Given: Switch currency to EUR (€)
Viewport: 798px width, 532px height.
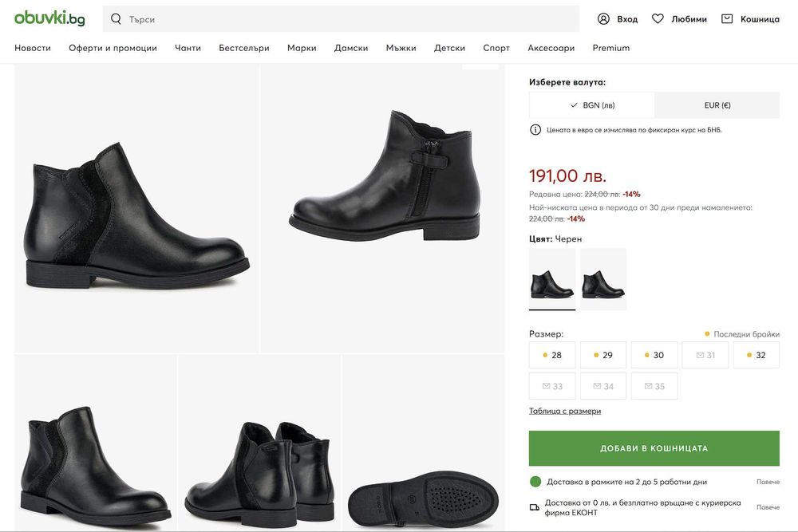Looking at the screenshot, I should (717, 105).
